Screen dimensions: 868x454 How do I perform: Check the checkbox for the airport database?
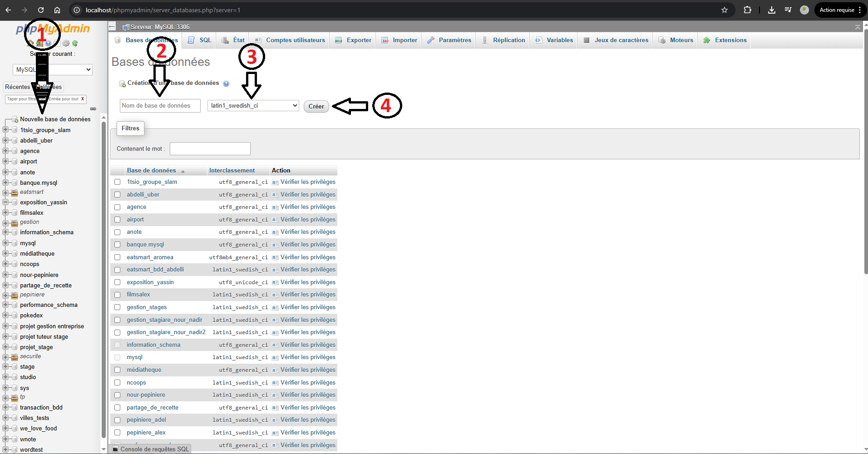click(117, 220)
